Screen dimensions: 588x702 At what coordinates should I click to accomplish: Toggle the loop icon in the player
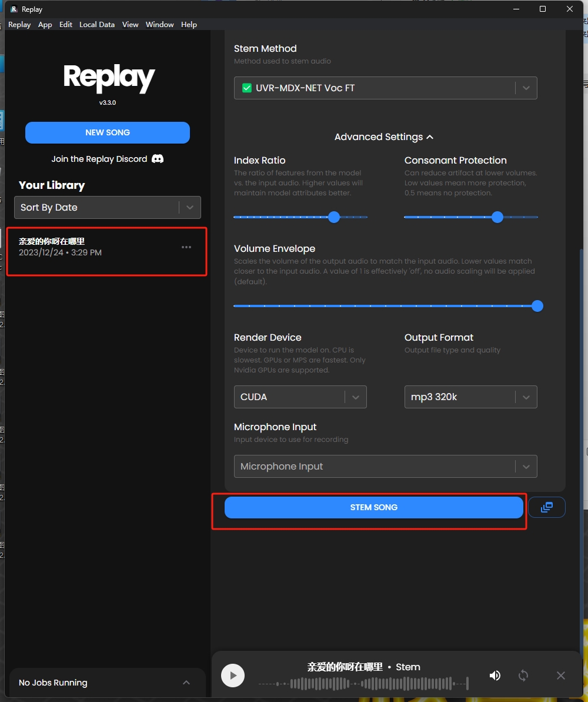pyautogui.click(x=523, y=675)
